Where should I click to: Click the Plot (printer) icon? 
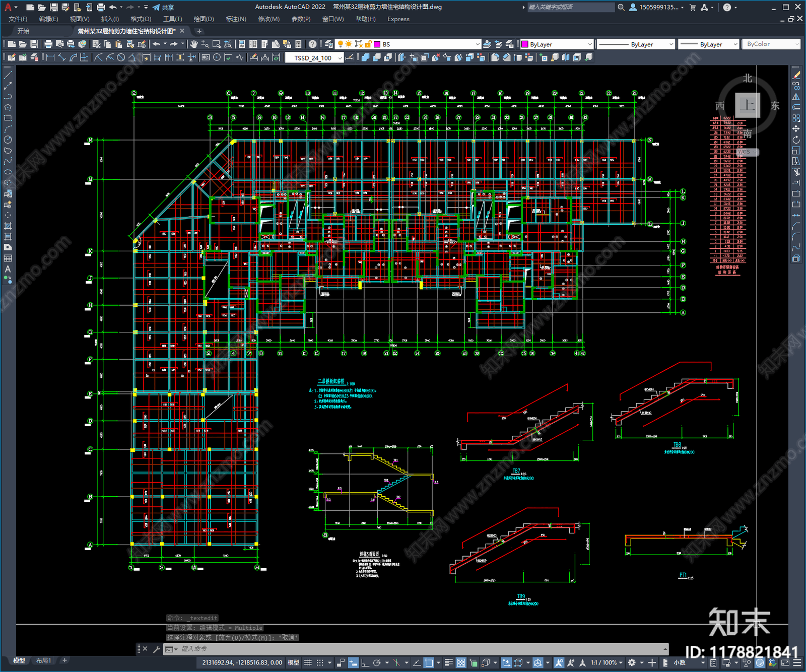[x=48, y=44]
